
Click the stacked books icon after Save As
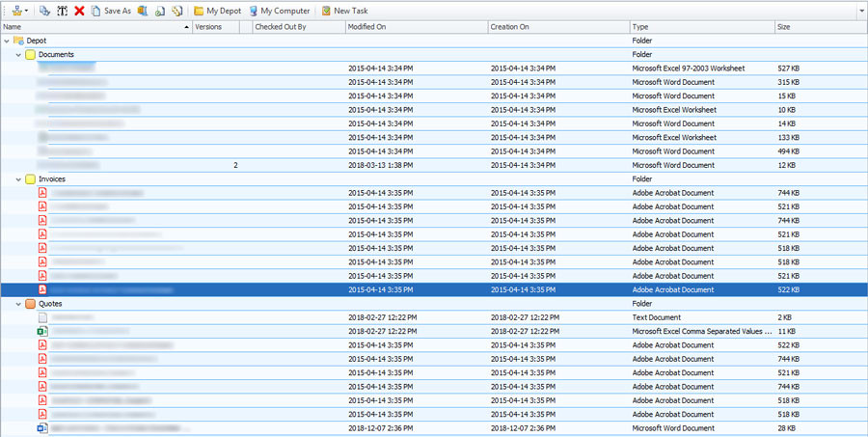coord(143,11)
